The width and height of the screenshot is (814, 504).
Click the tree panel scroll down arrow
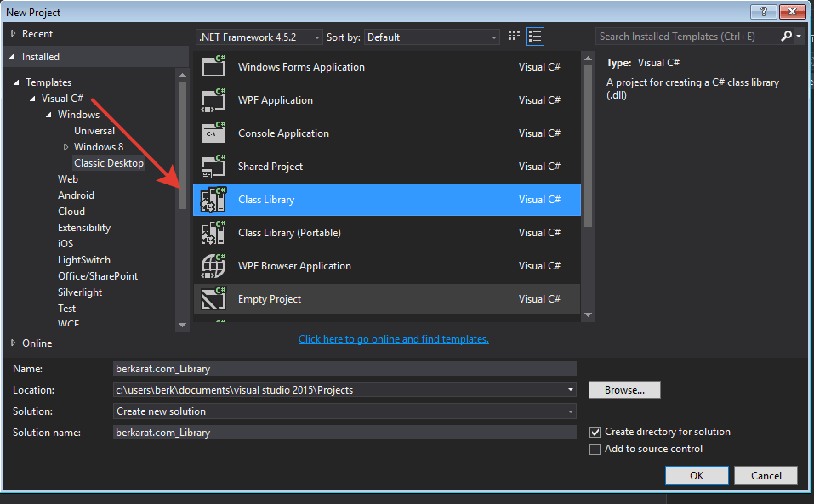pos(182,326)
